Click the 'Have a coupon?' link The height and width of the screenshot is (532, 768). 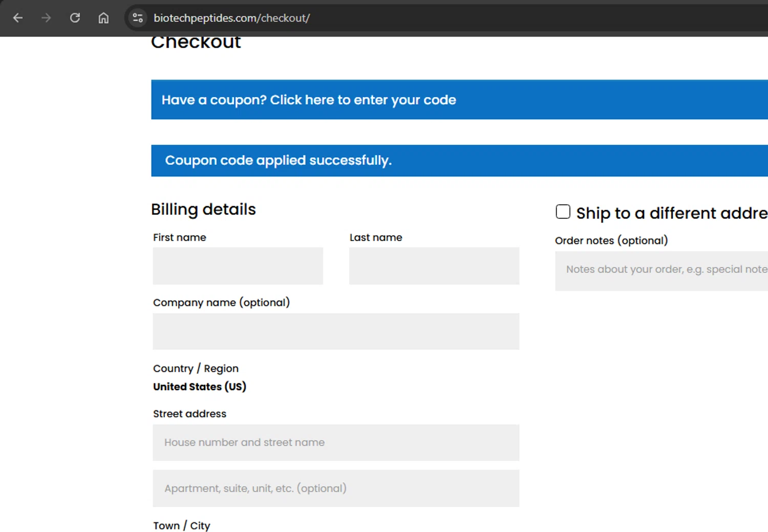click(309, 100)
